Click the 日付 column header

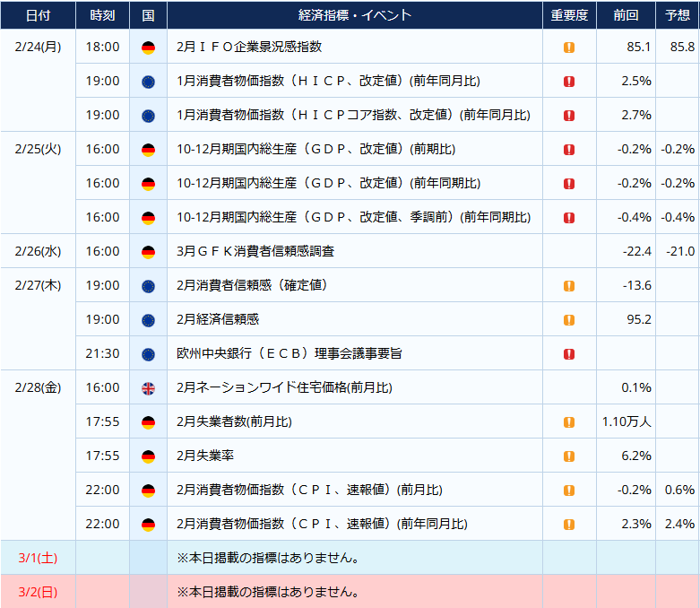[38, 15]
